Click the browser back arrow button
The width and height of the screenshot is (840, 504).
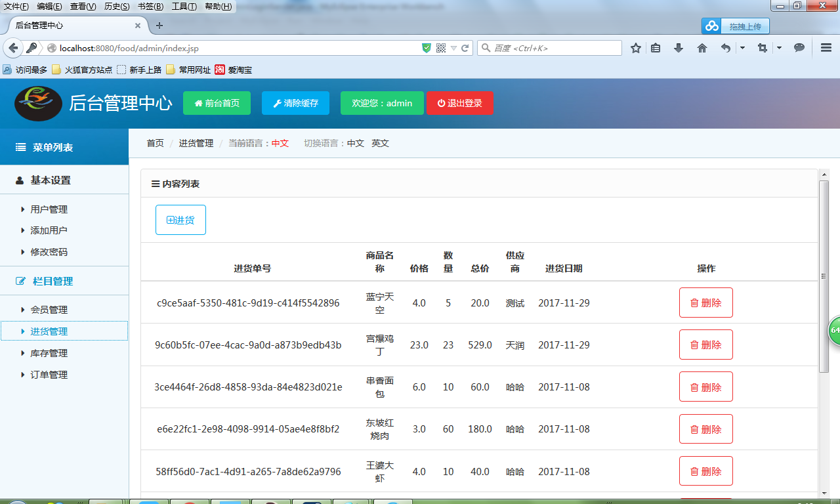point(12,48)
